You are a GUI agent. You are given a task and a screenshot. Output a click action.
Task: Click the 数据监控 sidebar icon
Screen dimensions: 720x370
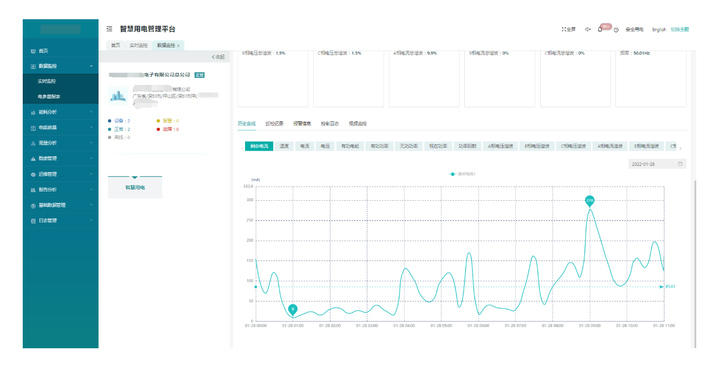click(x=33, y=67)
